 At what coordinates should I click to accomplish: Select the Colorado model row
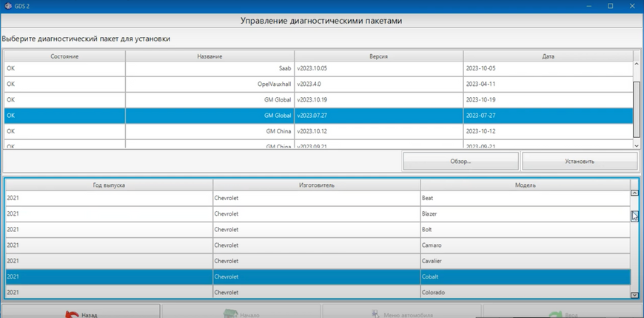(318, 292)
